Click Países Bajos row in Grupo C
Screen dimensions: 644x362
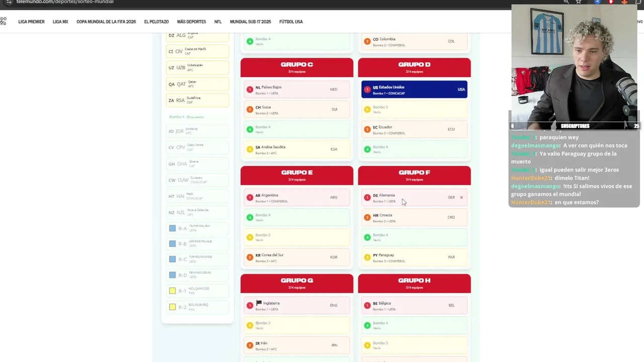(297, 89)
